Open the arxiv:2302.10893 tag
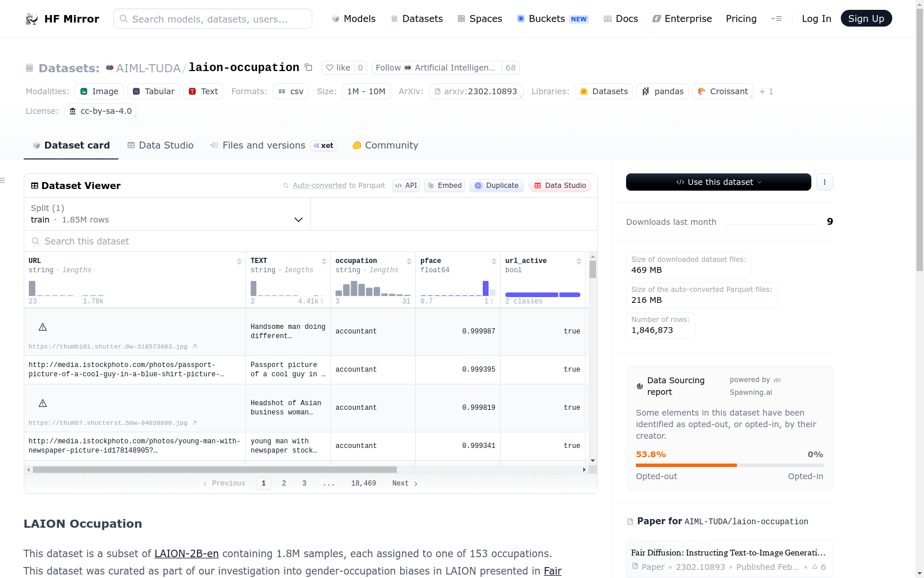Viewport: 924px width, 578px height. (x=476, y=91)
